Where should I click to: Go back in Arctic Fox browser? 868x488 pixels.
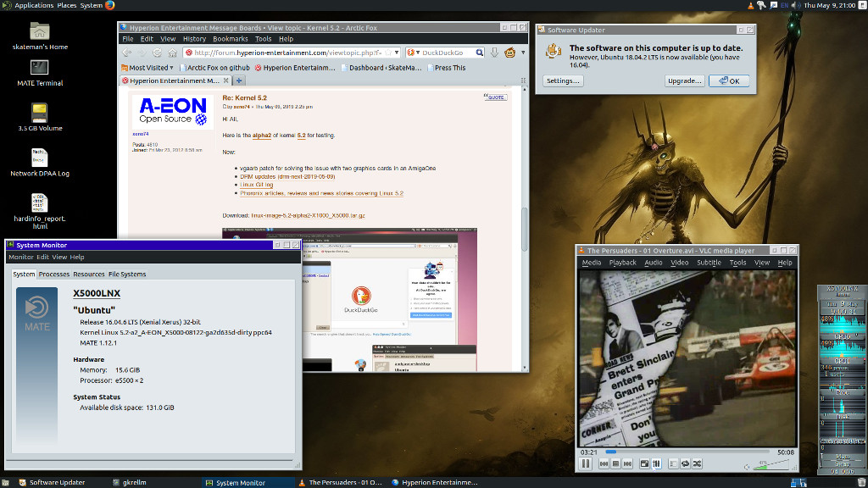coord(127,53)
